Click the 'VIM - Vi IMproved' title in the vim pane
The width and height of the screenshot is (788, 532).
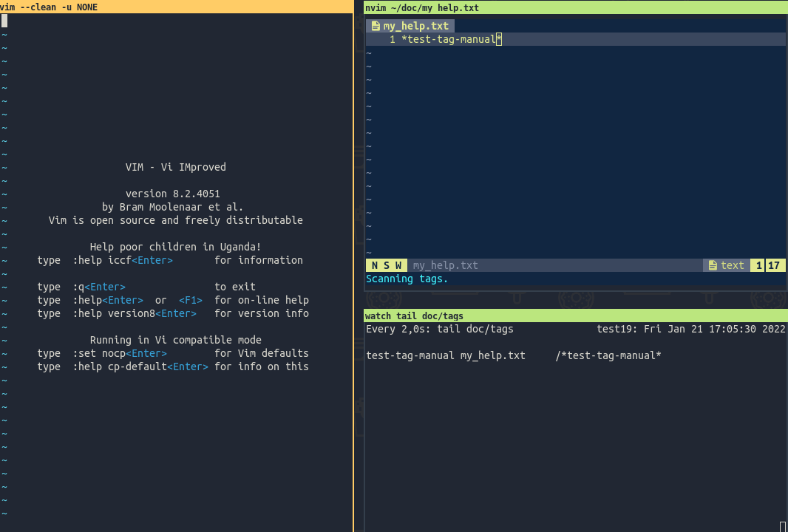(x=176, y=167)
